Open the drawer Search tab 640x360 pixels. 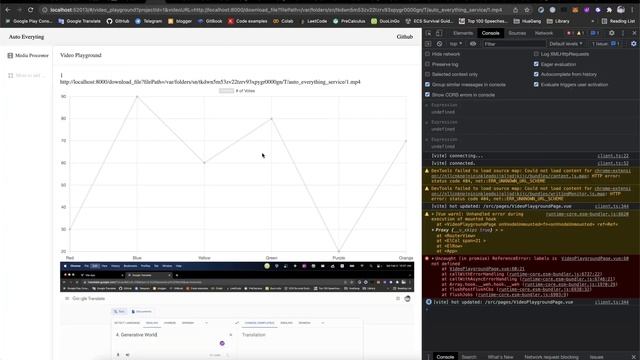coord(469,357)
